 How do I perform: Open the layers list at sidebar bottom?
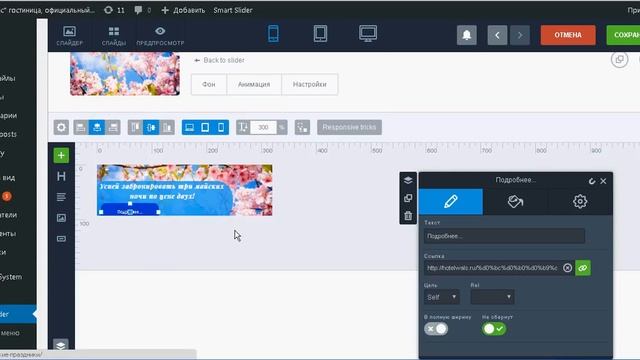pos(61,345)
